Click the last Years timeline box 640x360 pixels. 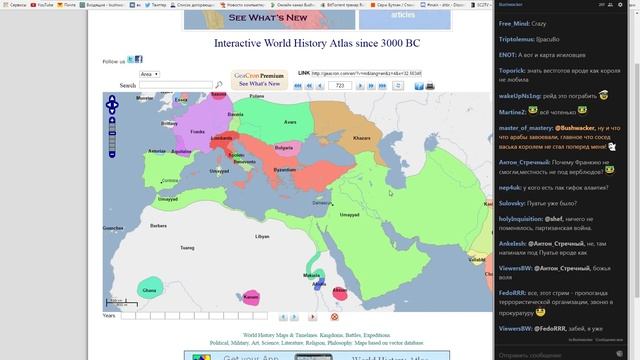pyautogui.click(x=260, y=316)
